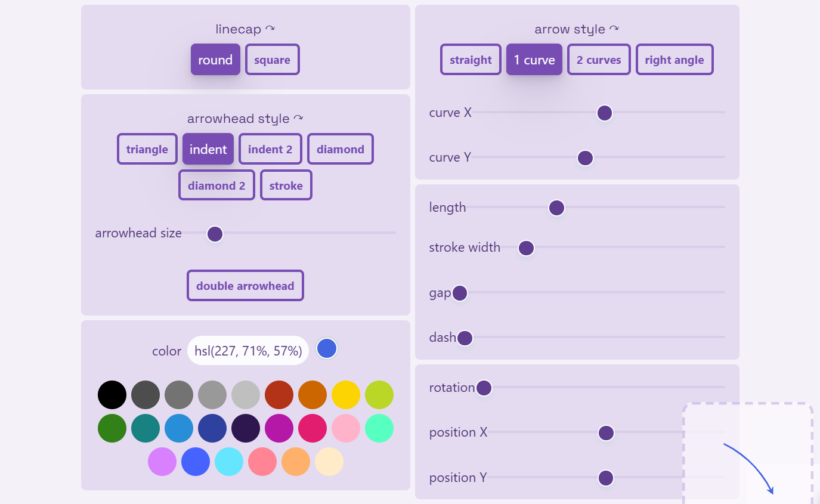820x504 pixels.
Task: Switch arrow style to straight
Action: [471, 60]
